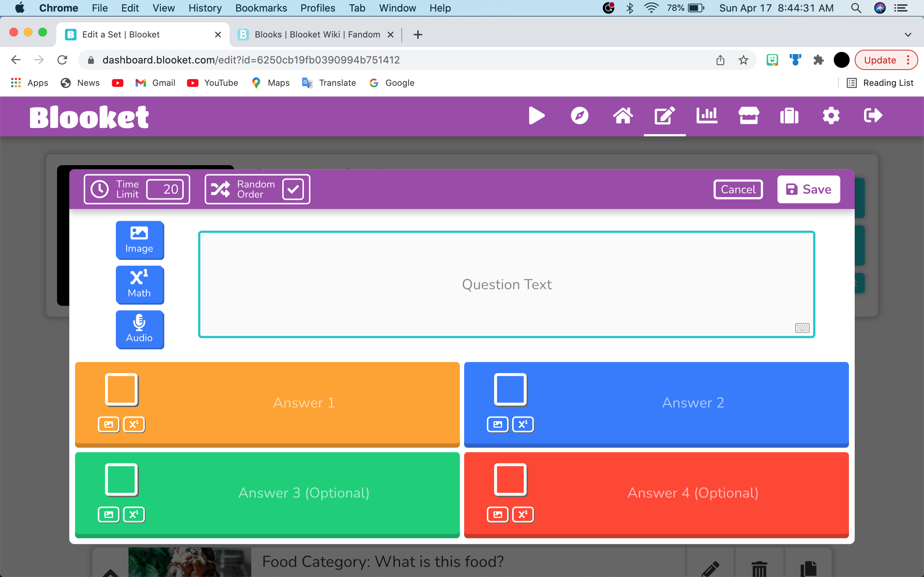The height and width of the screenshot is (577, 924).
Task: Expand the Chrome tab search chevron
Action: click(x=908, y=35)
